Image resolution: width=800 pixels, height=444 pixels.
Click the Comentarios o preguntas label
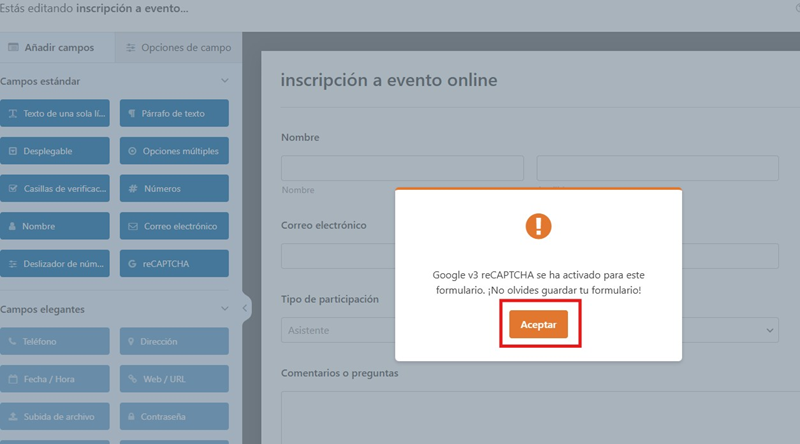pos(339,373)
